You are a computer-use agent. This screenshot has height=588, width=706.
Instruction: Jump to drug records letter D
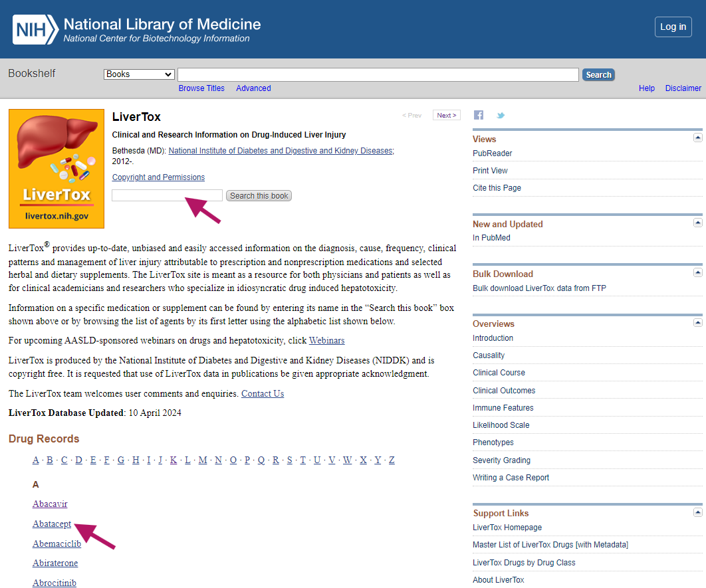pos(78,460)
